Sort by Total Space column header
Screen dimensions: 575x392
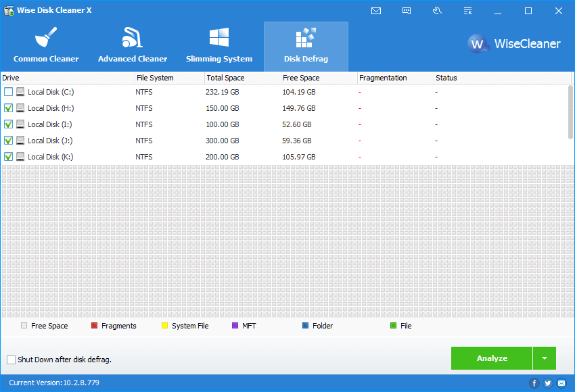coord(243,78)
